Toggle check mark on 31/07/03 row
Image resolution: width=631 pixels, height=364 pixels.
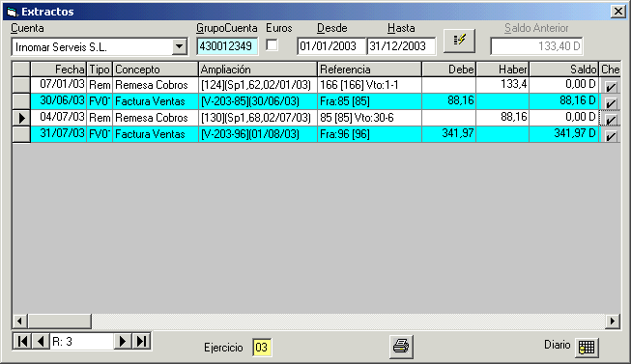611,135
